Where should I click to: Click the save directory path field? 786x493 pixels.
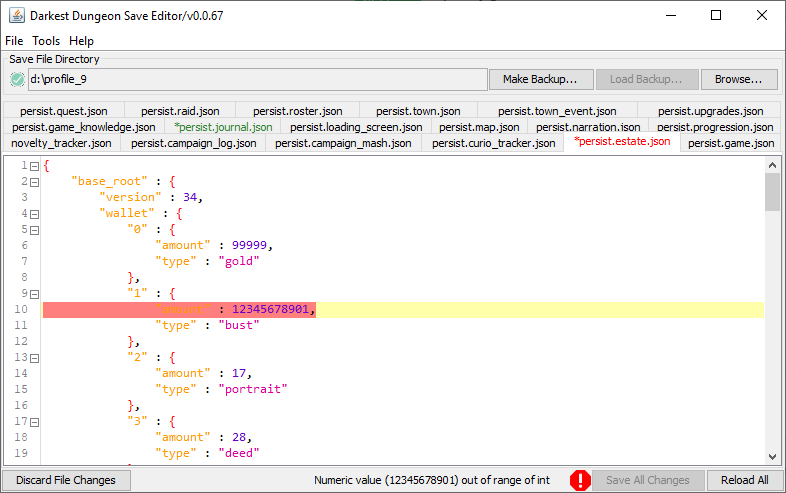(x=258, y=79)
